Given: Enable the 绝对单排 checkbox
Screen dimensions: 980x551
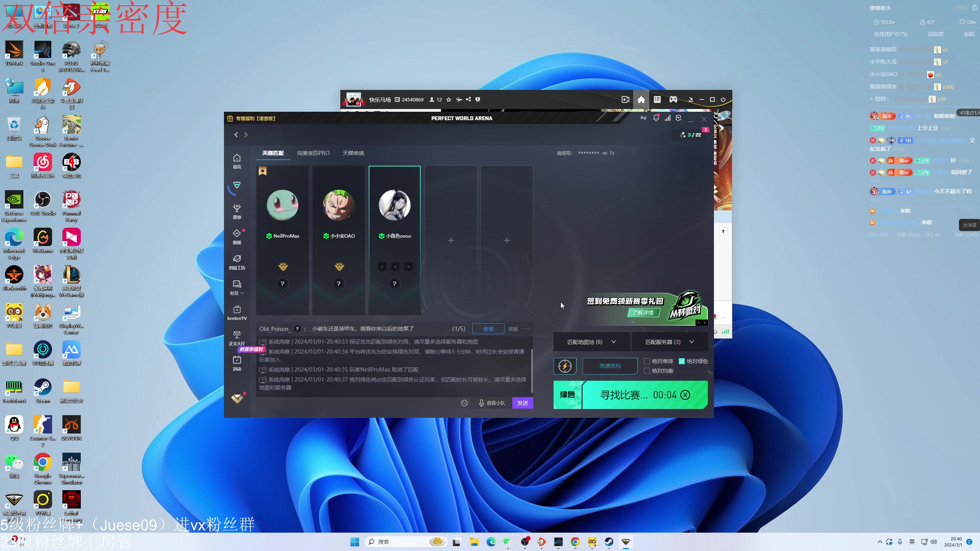Looking at the screenshot, I should tap(647, 361).
